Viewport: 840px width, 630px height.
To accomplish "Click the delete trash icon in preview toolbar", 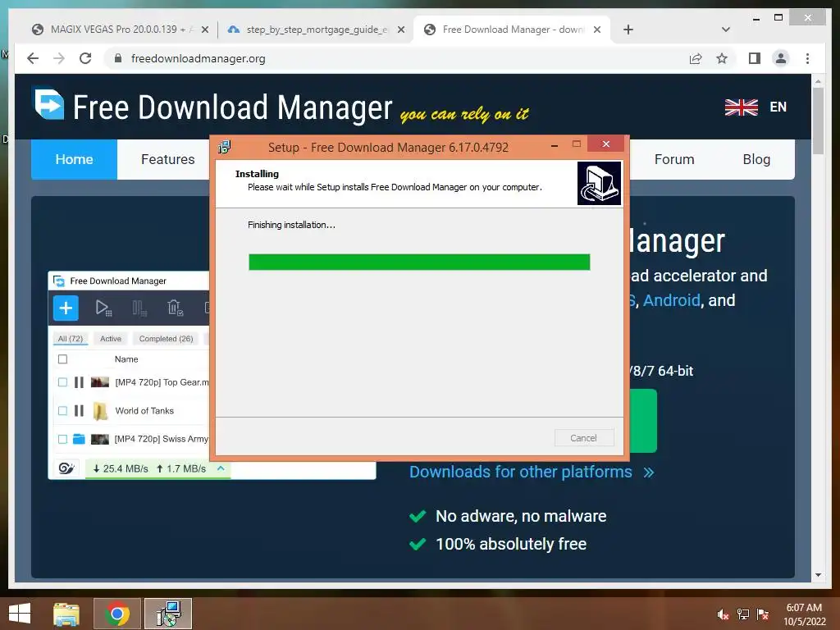I will [176, 308].
